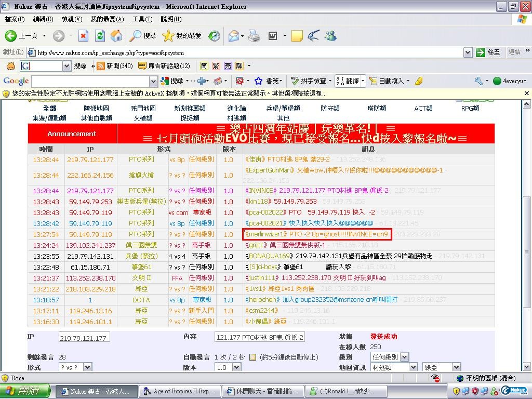Click the Stop loading icon
This screenshot has width=532, height=399.
[83, 36]
